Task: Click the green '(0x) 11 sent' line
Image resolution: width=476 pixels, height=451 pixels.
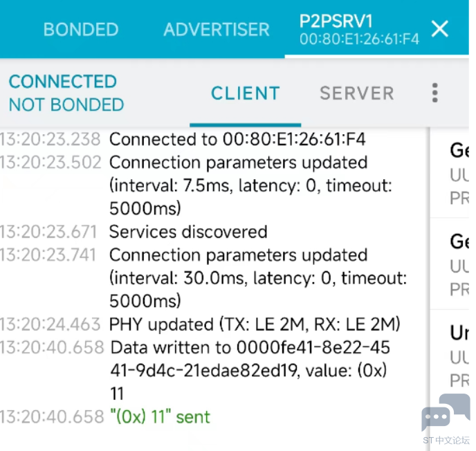Action: (160, 416)
